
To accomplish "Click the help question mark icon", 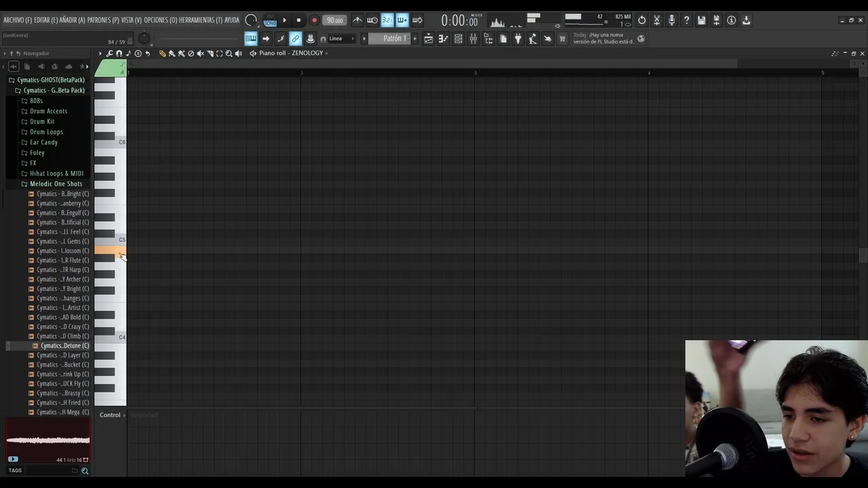I will 686,20.
